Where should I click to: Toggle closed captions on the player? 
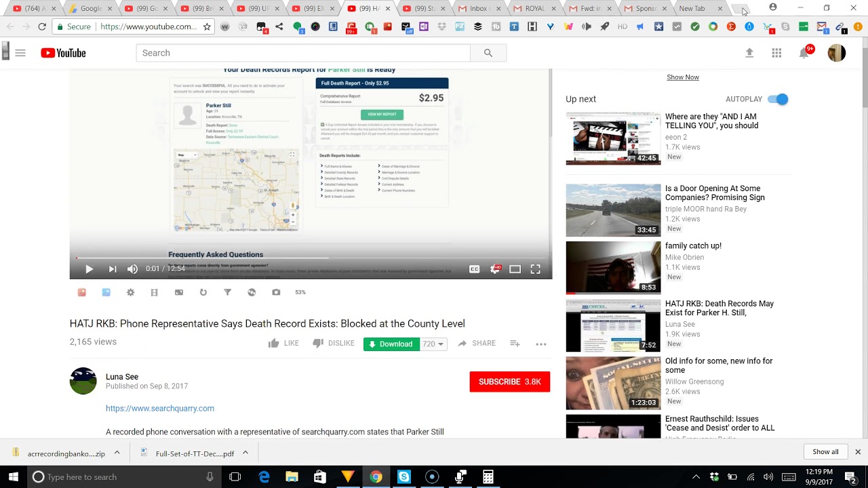point(475,269)
